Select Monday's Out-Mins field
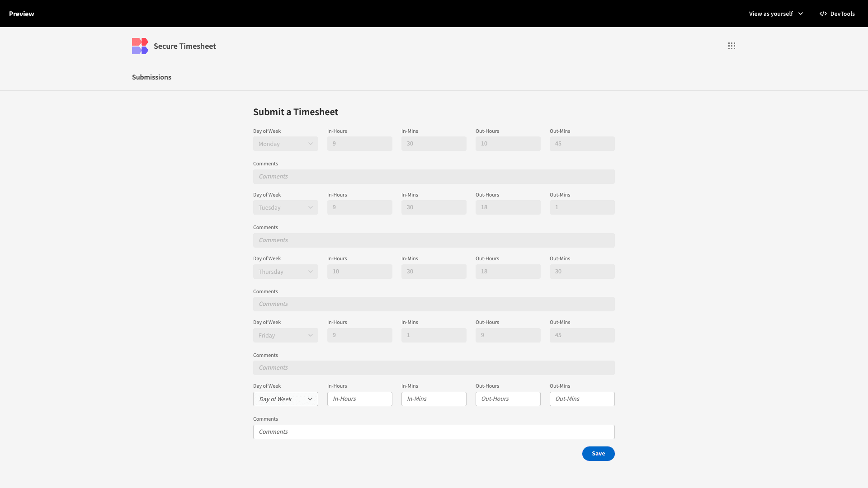 click(582, 144)
